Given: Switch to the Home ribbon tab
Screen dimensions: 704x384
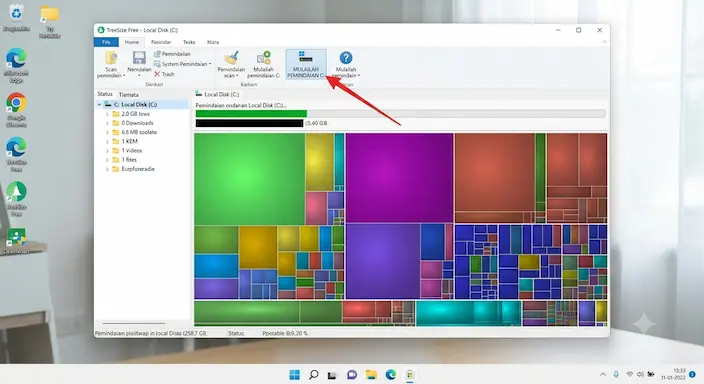Looking at the screenshot, I should [132, 42].
